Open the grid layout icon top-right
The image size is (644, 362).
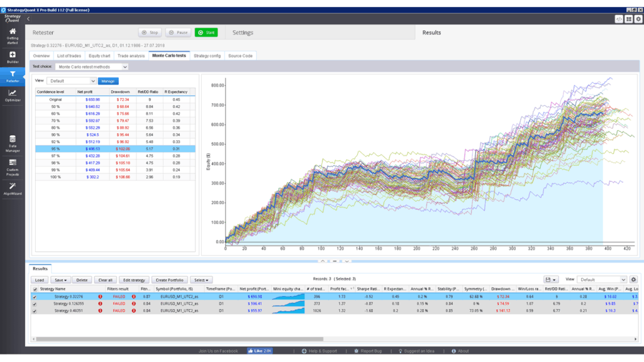628,19
